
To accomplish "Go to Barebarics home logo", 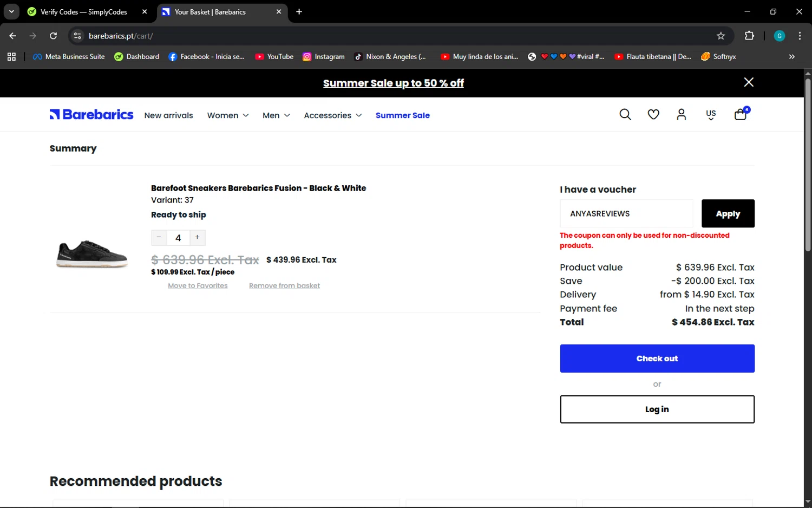I will [x=91, y=114].
